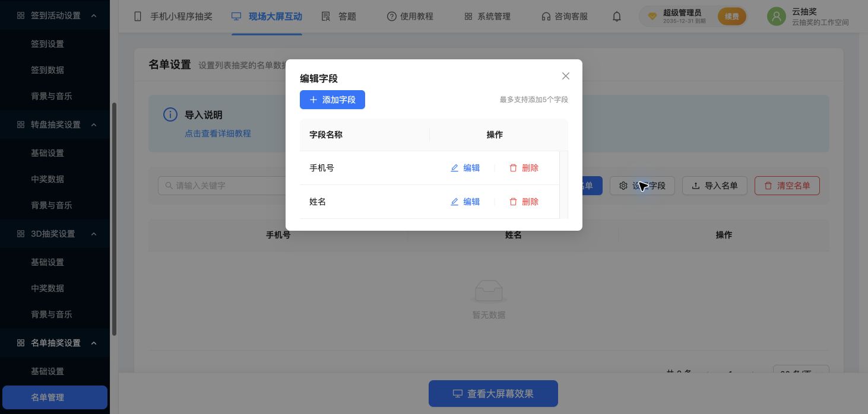This screenshot has height=414, width=868.
Task: Open 手机小程序抽奖 tab
Action: (173, 17)
